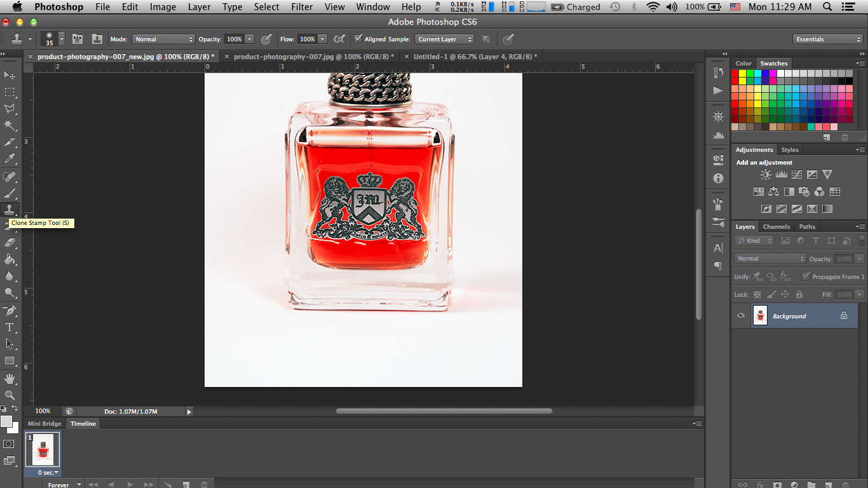This screenshot has width=868, height=488.
Task: Select the Hand tool
Action: 10,379
